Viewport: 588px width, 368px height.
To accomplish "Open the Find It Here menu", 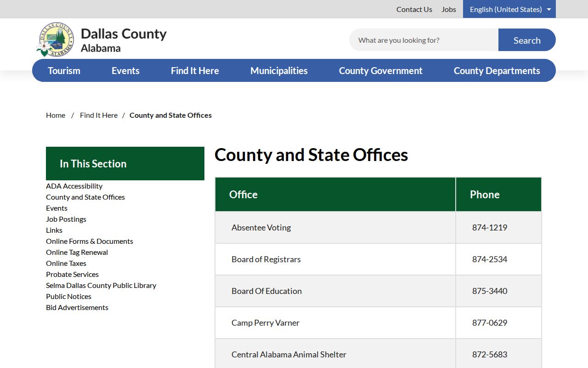I will click(195, 70).
